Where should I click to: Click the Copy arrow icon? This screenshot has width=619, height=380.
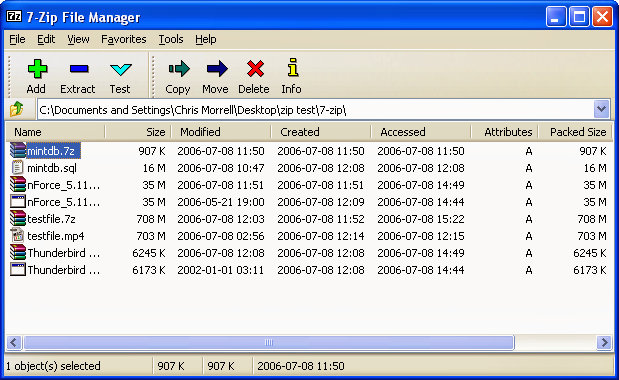179,69
